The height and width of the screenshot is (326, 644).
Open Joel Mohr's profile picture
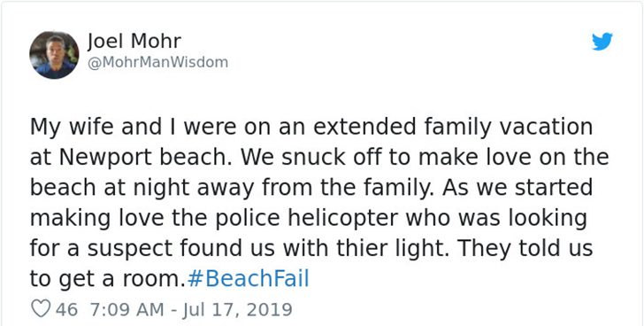(54, 55)
